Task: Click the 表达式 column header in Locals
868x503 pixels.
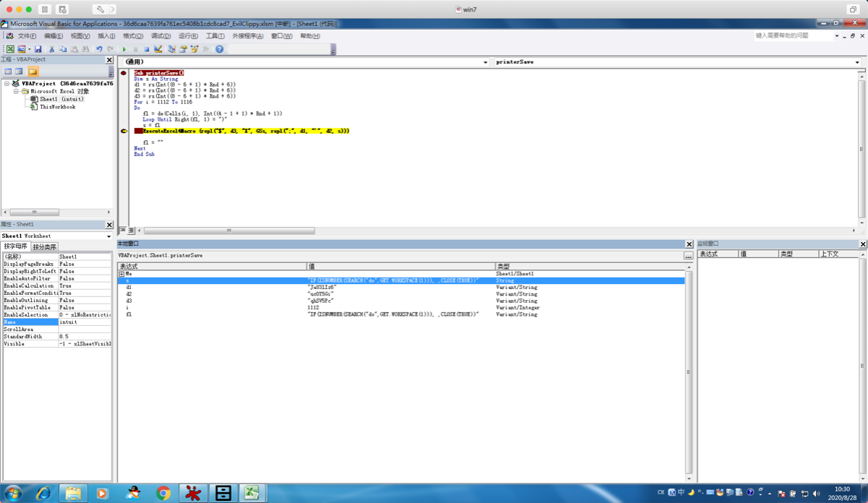Action: tap(212, 267)
